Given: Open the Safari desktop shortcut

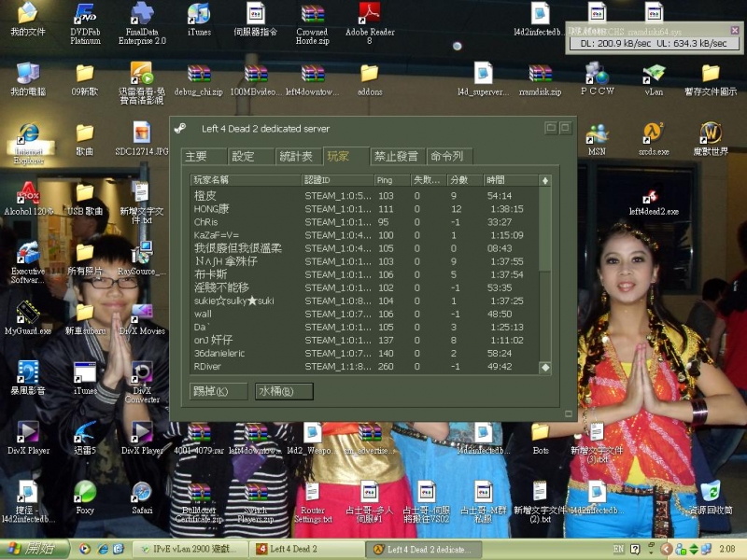Looking at the screenshot, I should click(x=141, y=492).
